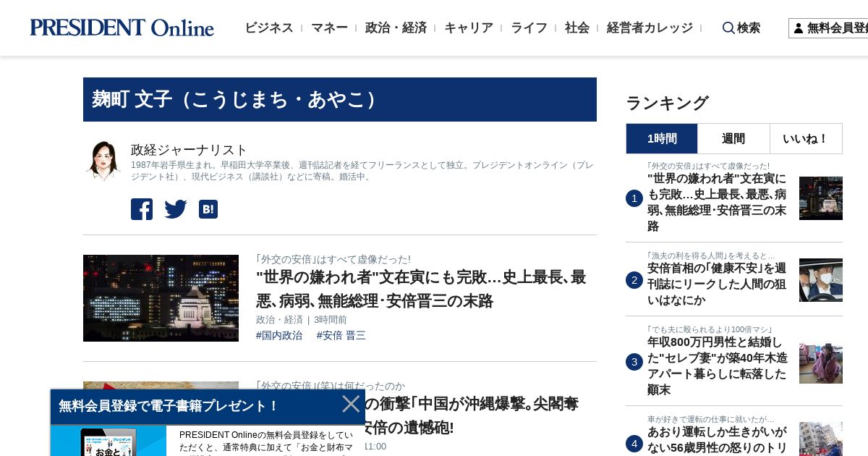868x456 pixels.
Task: Open ranking 4 article あおり運転
Action: coord(717,440)
